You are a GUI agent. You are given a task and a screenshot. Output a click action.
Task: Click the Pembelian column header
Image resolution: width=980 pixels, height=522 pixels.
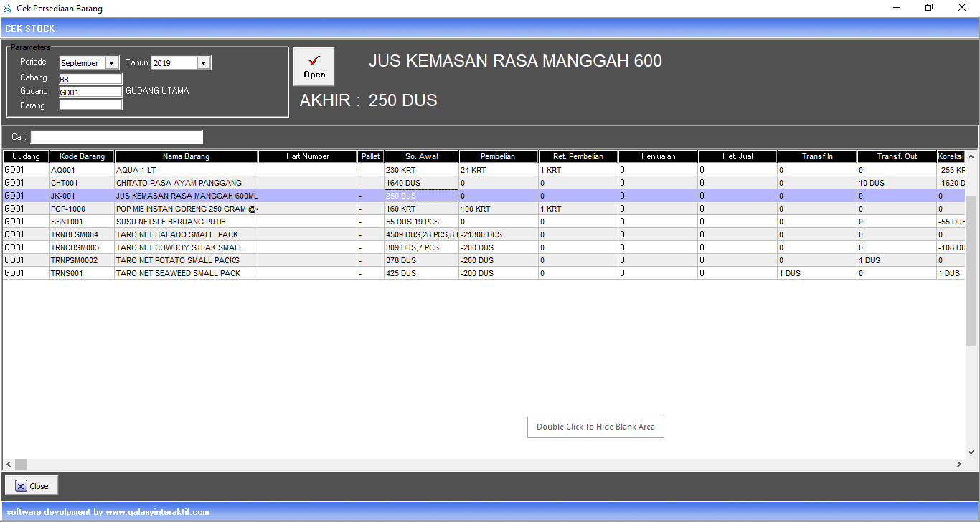click(x=498, y=156)
